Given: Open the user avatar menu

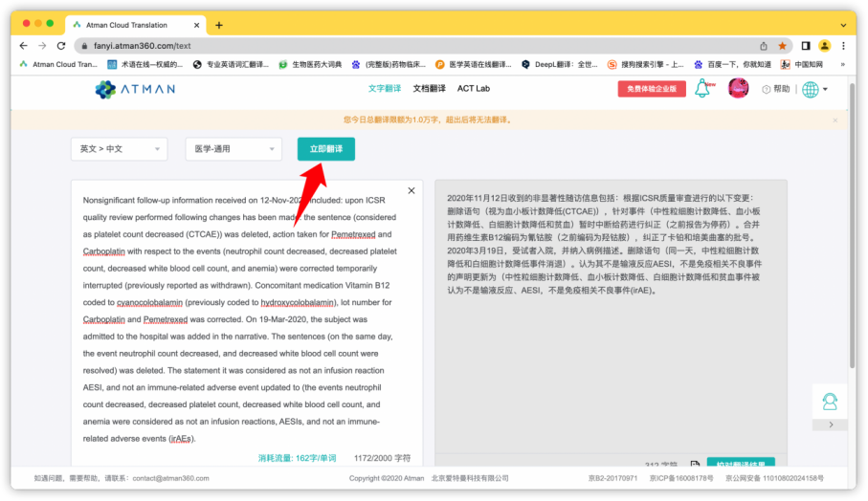Looking at the screenshot, I should (x=738, y=89).
